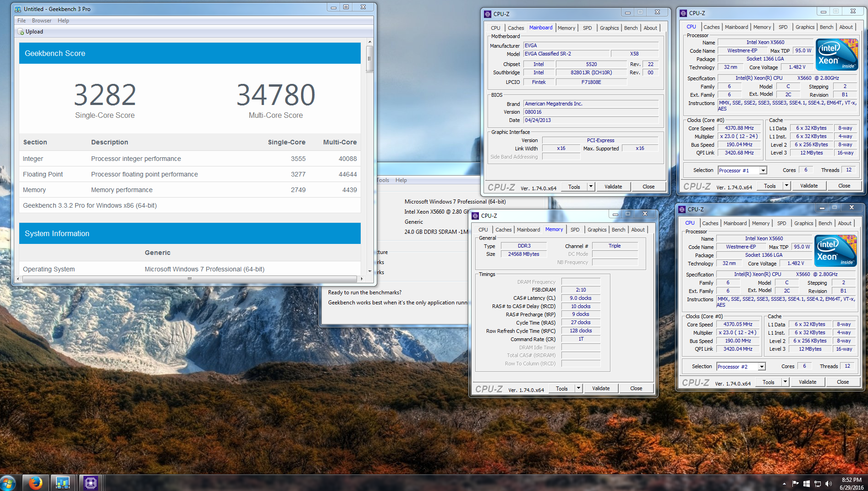
Task: Click the Geekbench app icon in its title bar
Action: (x=18, y=9)
